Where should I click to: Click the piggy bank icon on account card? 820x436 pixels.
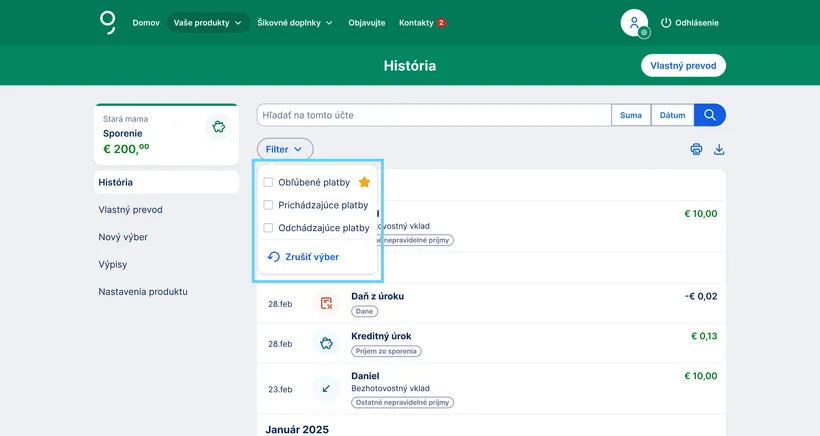click(217, 127)
